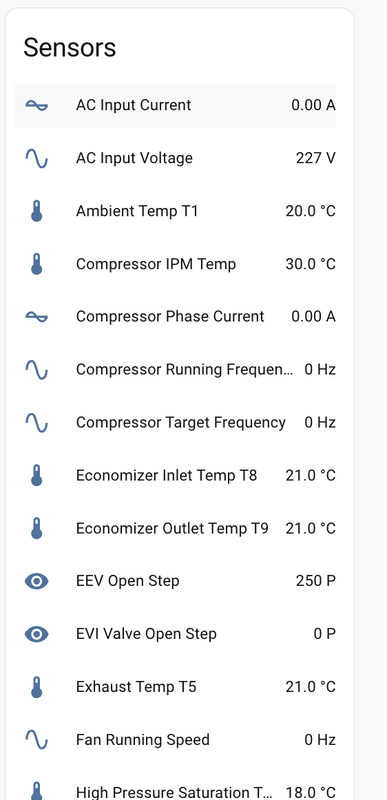Click the thermometer icon beside Ambient Temp T1
Screen dimensions: 387x800
[x=37, y=211]
